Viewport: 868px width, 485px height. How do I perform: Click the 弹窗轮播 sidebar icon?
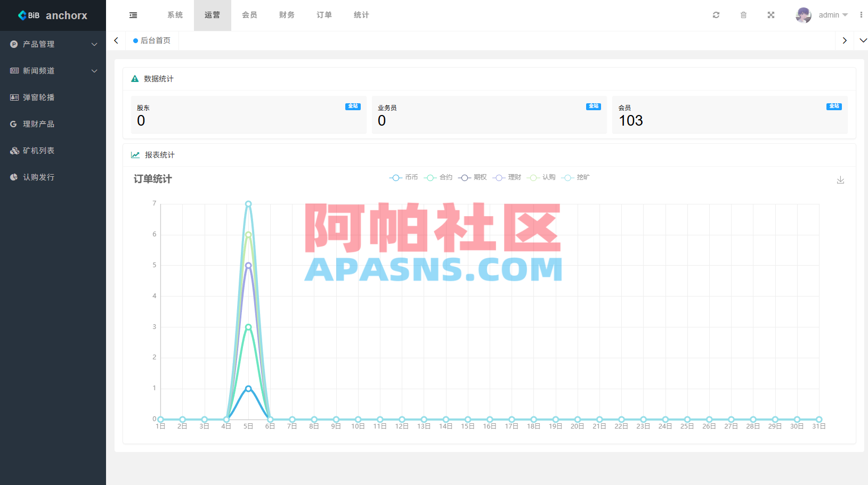14,97
